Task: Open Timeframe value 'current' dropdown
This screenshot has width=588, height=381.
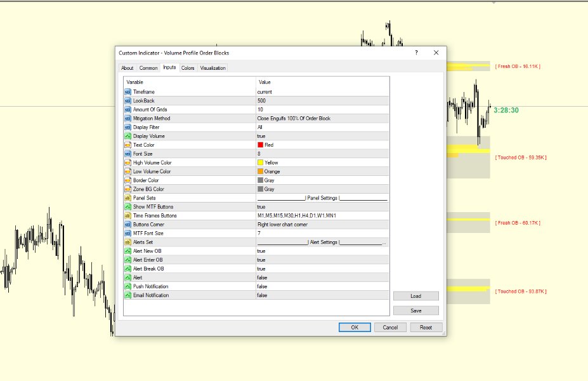Action: (322, 92)
